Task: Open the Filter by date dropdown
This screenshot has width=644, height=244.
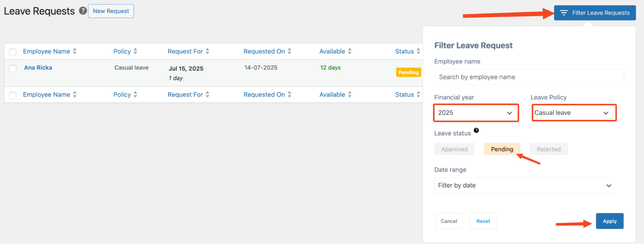Action: pyautogui.click(x=524, y=185)
